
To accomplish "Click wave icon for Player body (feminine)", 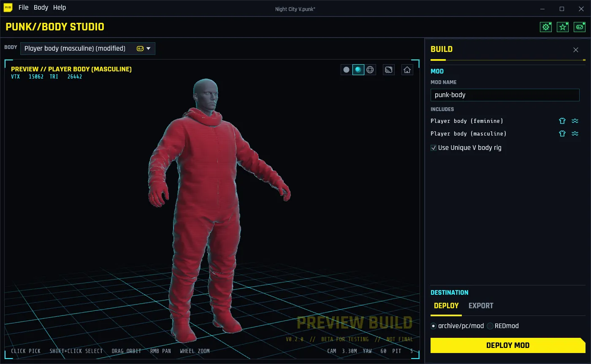I will coord(575,121).
